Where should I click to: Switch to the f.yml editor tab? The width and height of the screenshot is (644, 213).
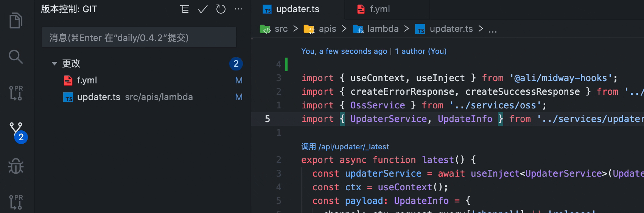(387, 9)
